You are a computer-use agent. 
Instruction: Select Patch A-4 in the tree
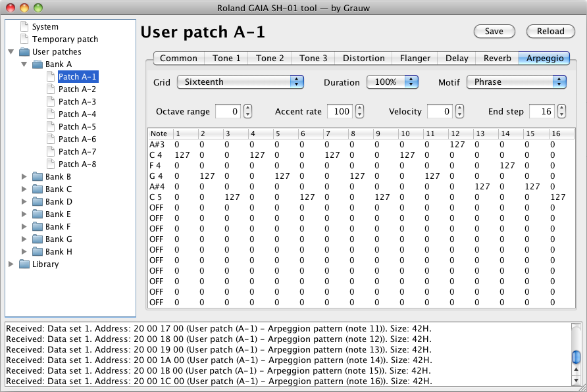tap(77, 114)
